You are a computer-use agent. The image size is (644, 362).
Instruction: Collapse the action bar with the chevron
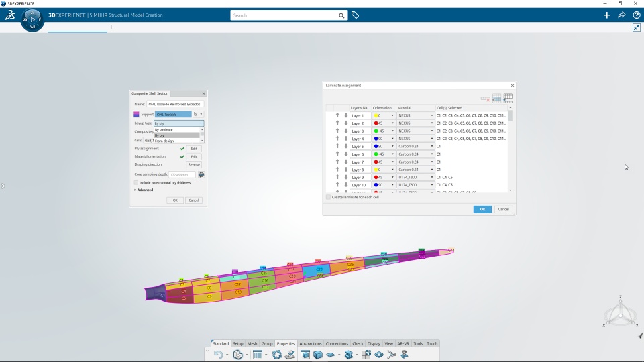coord(207,351)
